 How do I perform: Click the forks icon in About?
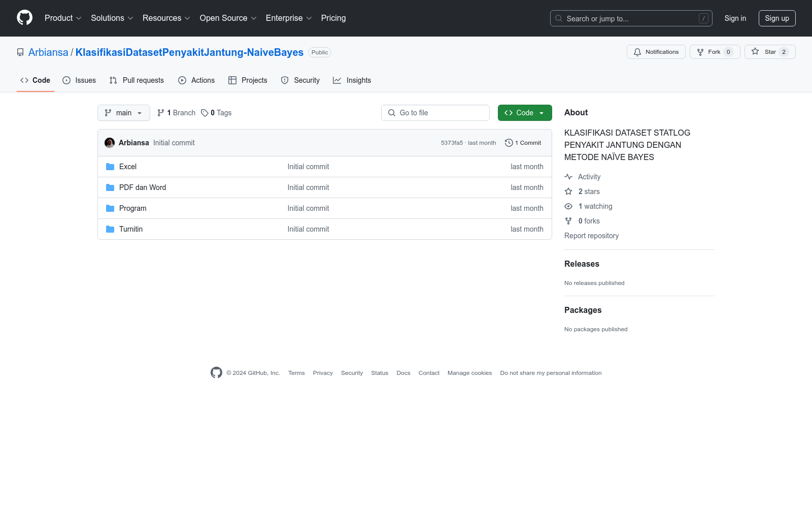pos(568,221)
